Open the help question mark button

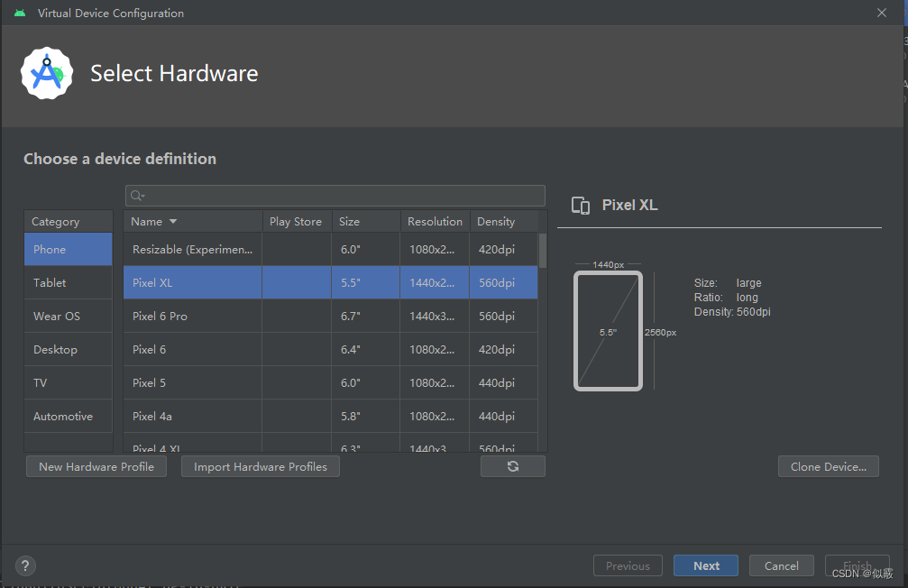tap(25, 566)
